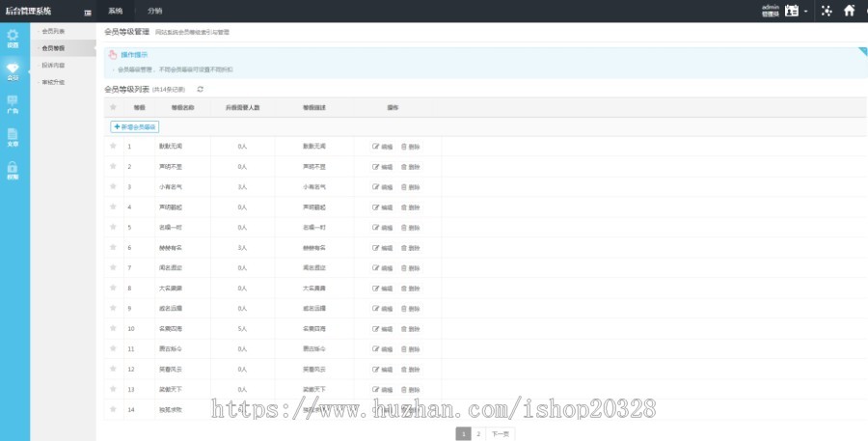The image size is (868, 441).
Task: Switch to the 系统 top tab
Action: 115,11
